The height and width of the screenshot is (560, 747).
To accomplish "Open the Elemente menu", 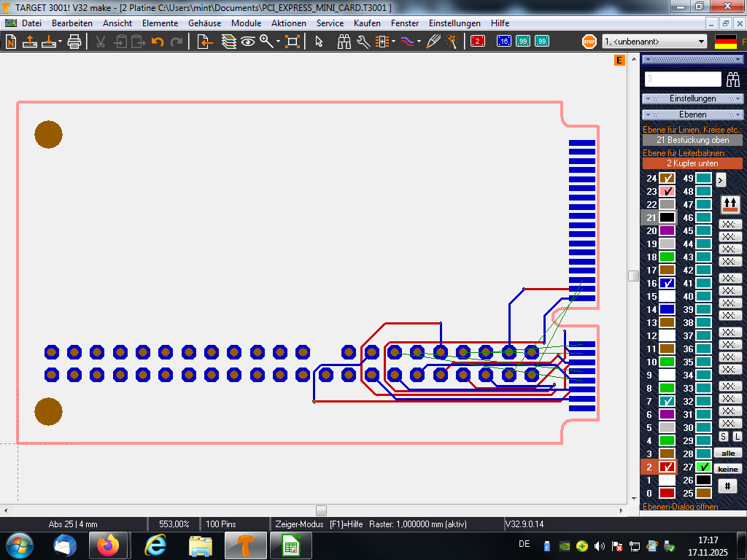I will pyautogui.click(x=160, y=23).
